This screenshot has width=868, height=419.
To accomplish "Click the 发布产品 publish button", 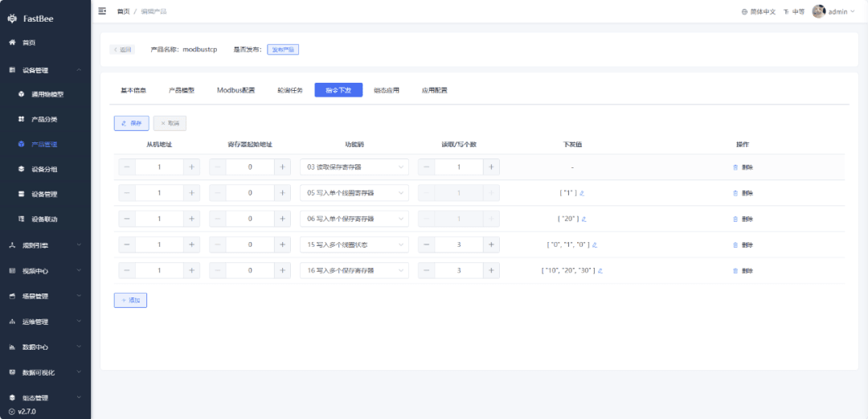I will pyautogui.click(x=283, y=49).
